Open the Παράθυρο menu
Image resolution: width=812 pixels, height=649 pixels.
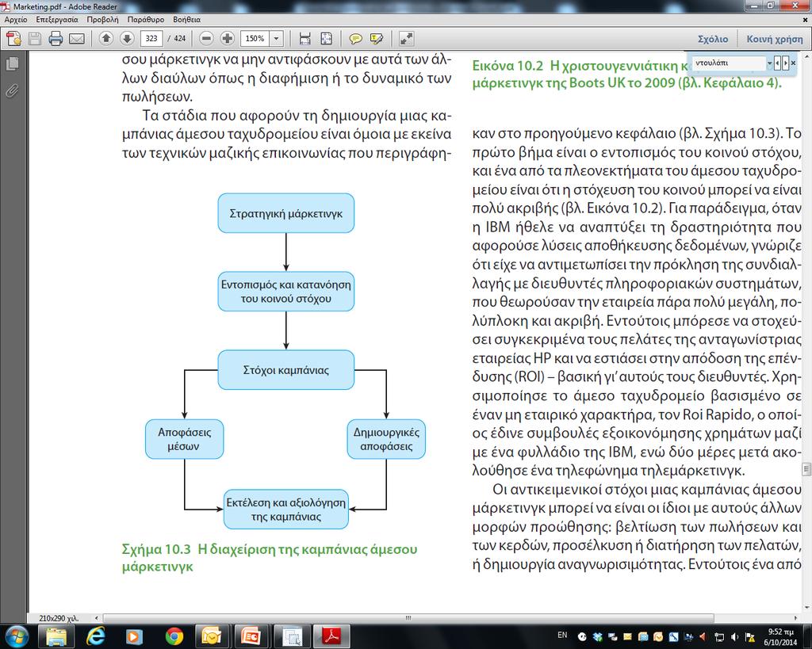146,20
